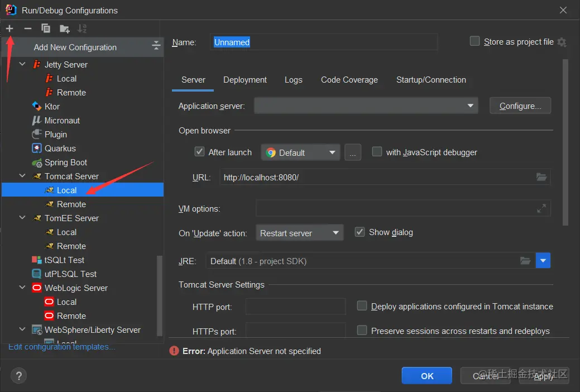Select Remote under TomEE Server
The height and width of the screenshot is (392, 580).
(71, 246)
